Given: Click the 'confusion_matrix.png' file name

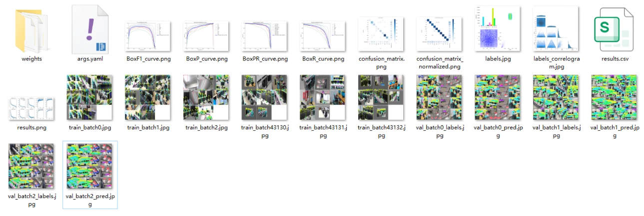Looking at the screenshot, I should (x=381, y=62).
